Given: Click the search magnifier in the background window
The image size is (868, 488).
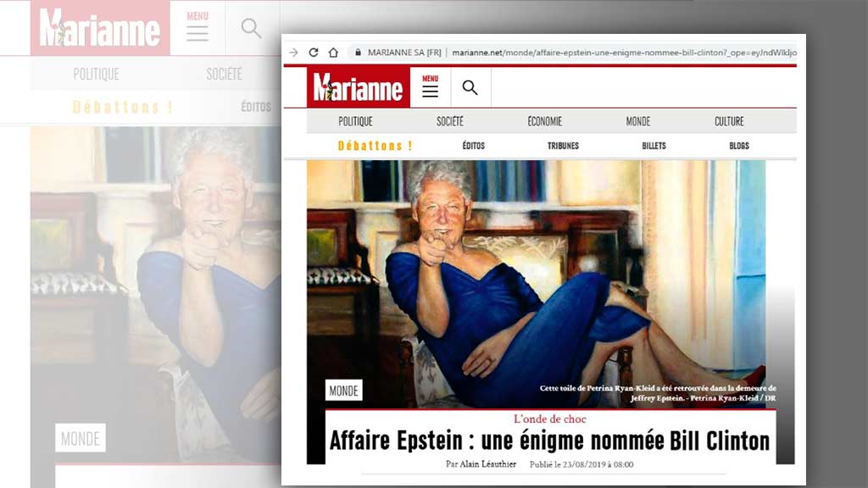Looking at the screenshot, I should pyautogui.click(x=251, y=28).
